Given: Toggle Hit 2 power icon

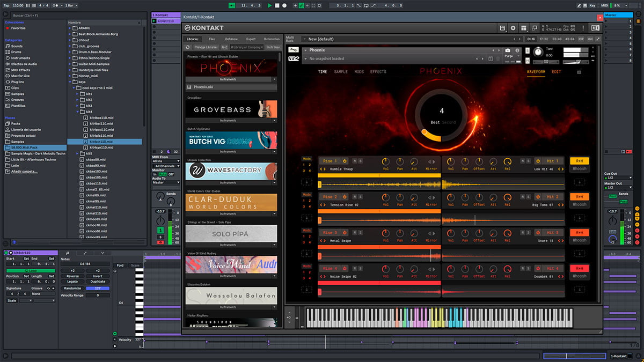Looking at the screenshot, I should 537,197.
